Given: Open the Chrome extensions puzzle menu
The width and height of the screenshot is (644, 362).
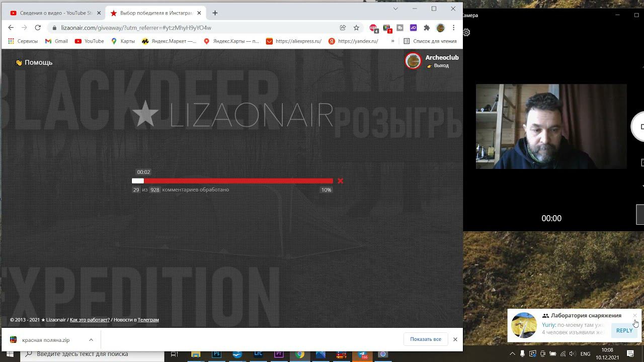Looking at the screenshot, I should point(427,28).
